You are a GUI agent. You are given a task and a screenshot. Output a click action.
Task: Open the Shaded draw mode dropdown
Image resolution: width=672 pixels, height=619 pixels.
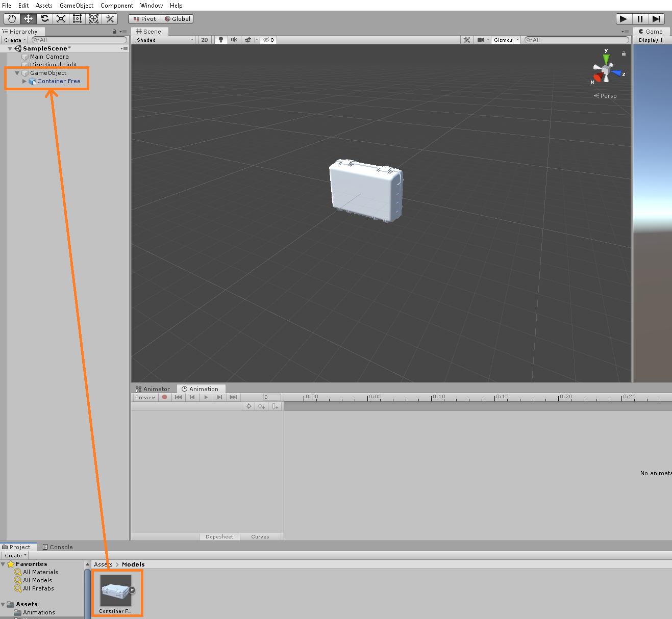163,39
